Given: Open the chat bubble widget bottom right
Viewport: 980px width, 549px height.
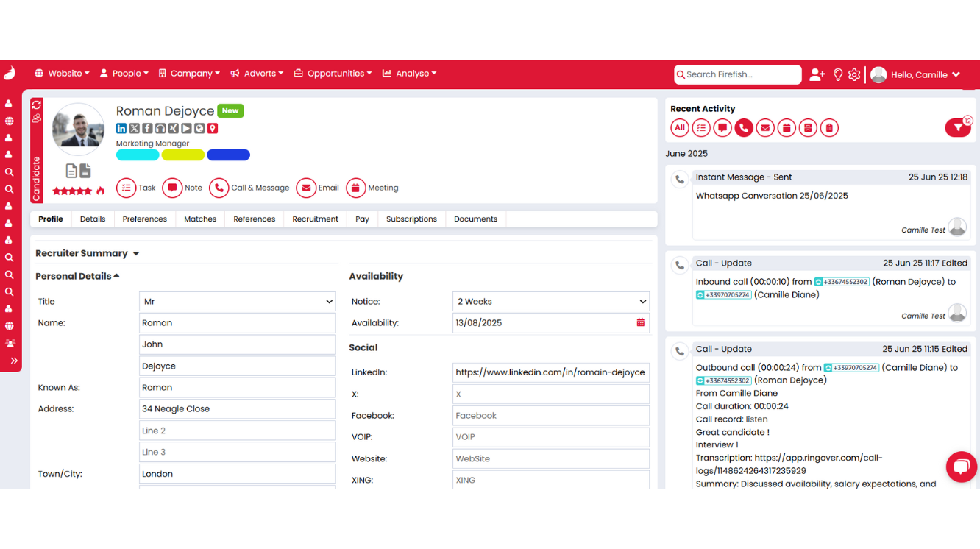Looking at the screenshot, I should [x=962, y=467].
